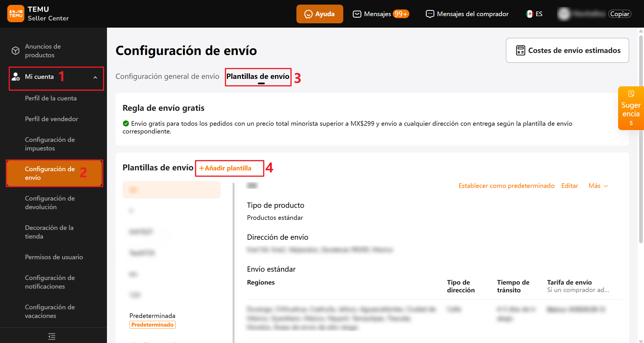Open the Sugerencias side panel icon
This screenshot has height=343, width=644.
pos(631,94)
